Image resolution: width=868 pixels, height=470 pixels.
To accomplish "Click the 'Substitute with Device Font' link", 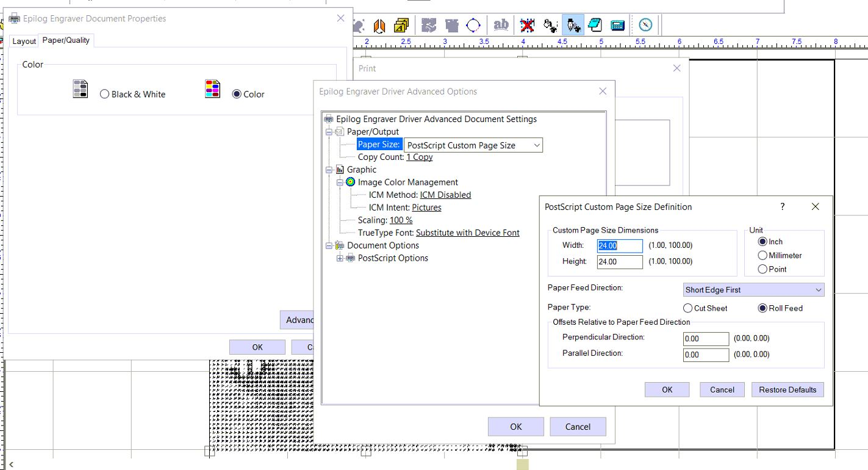I will pos(468,233).
